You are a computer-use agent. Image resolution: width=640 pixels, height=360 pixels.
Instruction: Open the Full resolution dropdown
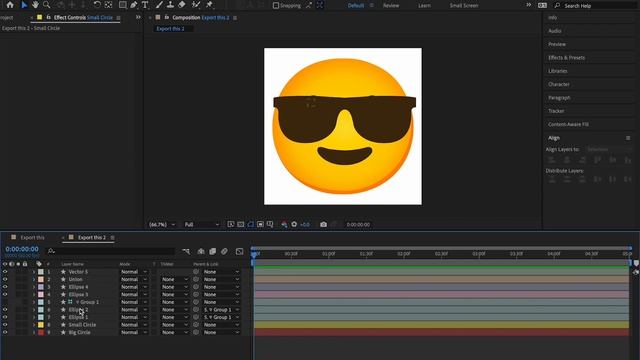point(201,224)
